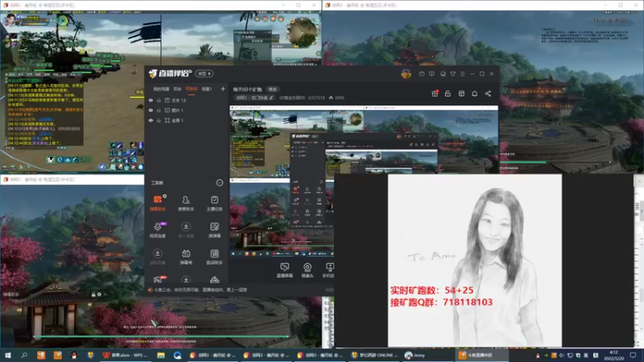This screenshot has width=644, height=362.
Task: Select the orange highlighted scene tab
Action: coord(192,89)
